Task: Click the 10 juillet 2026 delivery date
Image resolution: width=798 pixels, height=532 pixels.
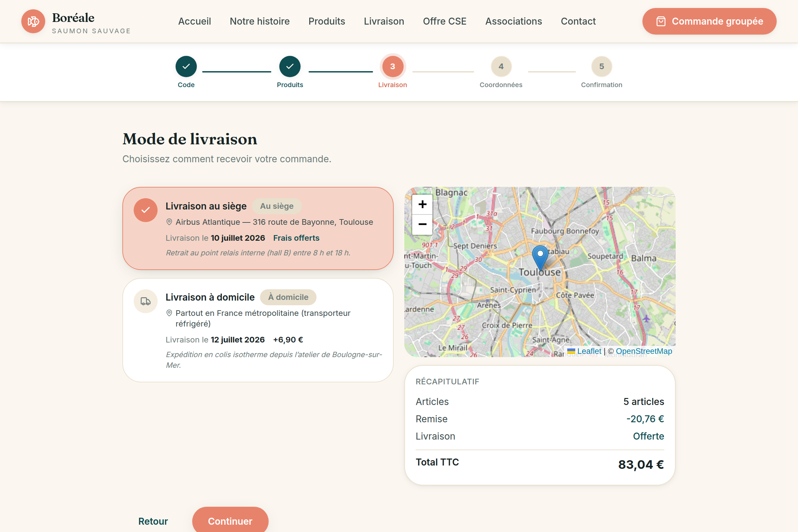Action: pyautogui.click(x=238, y=238)
